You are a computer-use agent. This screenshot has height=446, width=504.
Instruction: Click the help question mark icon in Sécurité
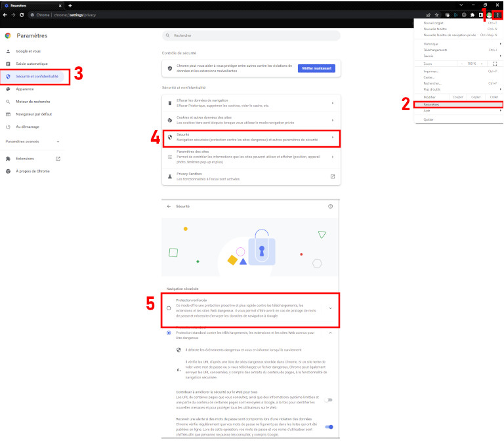click(330, 207)
